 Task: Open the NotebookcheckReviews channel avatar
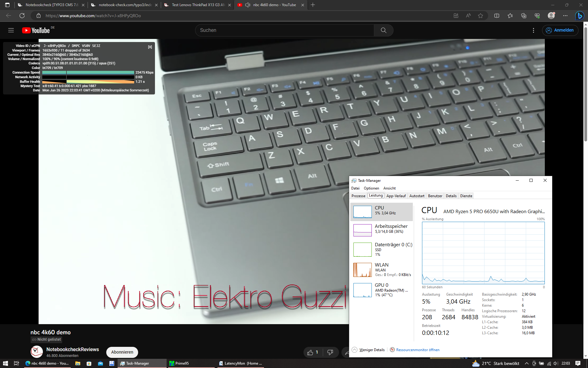[37, 352]
